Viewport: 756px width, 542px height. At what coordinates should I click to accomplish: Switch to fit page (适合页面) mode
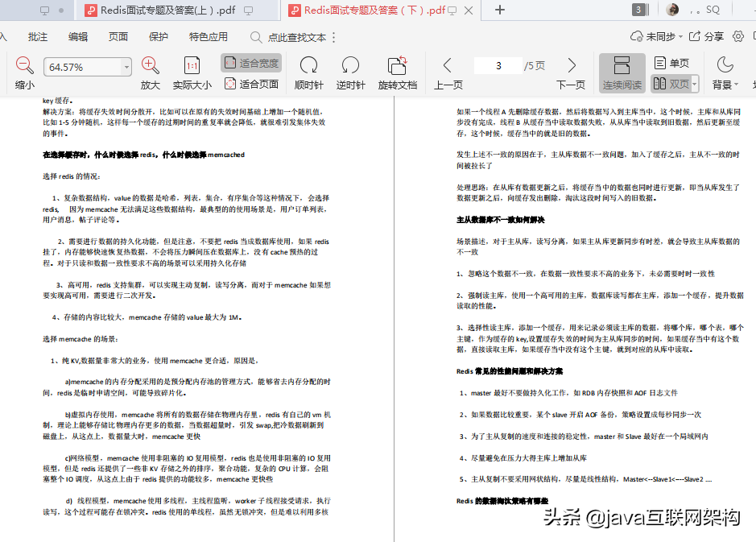click(251, 84)
